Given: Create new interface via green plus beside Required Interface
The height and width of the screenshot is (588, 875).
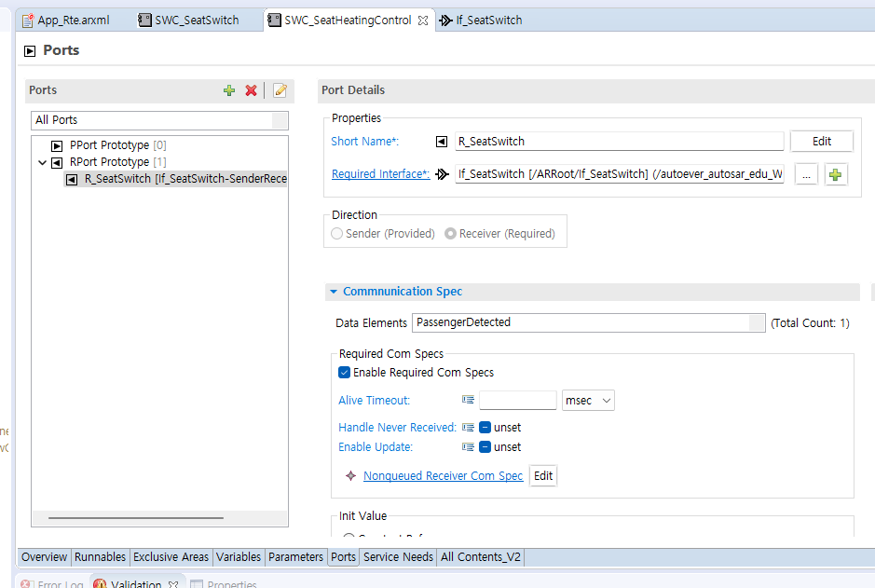Looking at the screenshot, I should pos(835,173).
